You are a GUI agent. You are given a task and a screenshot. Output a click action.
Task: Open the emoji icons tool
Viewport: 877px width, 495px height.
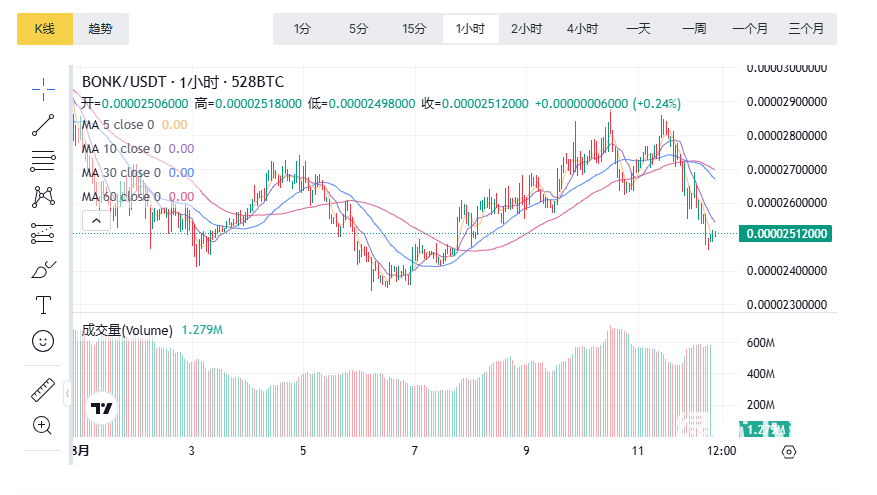[43, 341]
